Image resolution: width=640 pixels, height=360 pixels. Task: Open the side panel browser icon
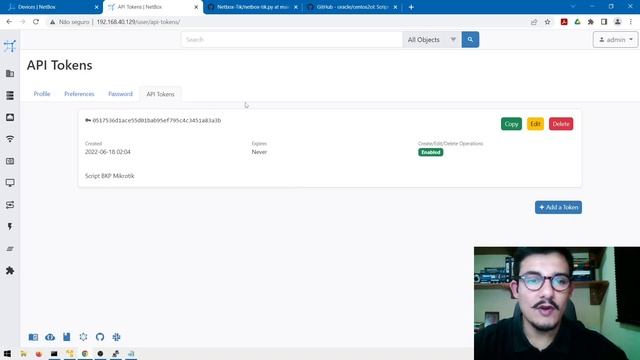[x=604, y=22]
